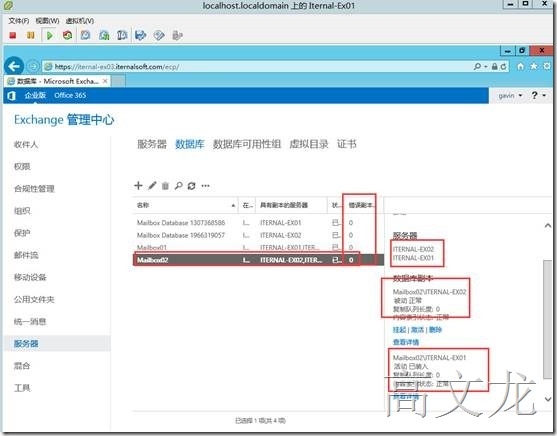The width and height of the screenshot is (557, 436).
Task: Click the 激活 link
Action: point(417,330)
